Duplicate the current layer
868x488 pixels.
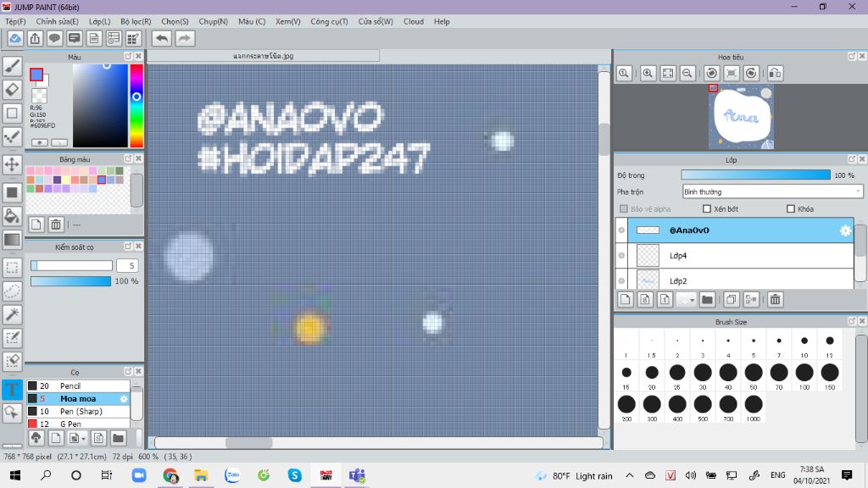[x=732, y=299]
